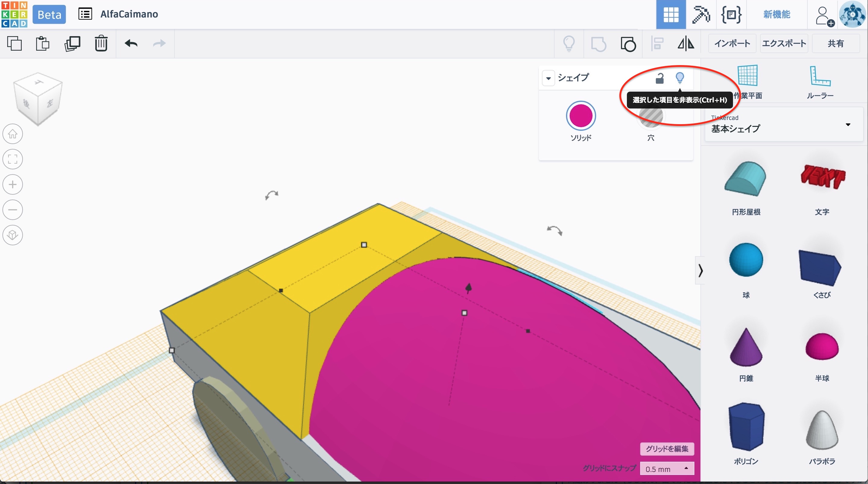
Task: Open the 新機能 menu item
Action: click(x=776, y=14)
